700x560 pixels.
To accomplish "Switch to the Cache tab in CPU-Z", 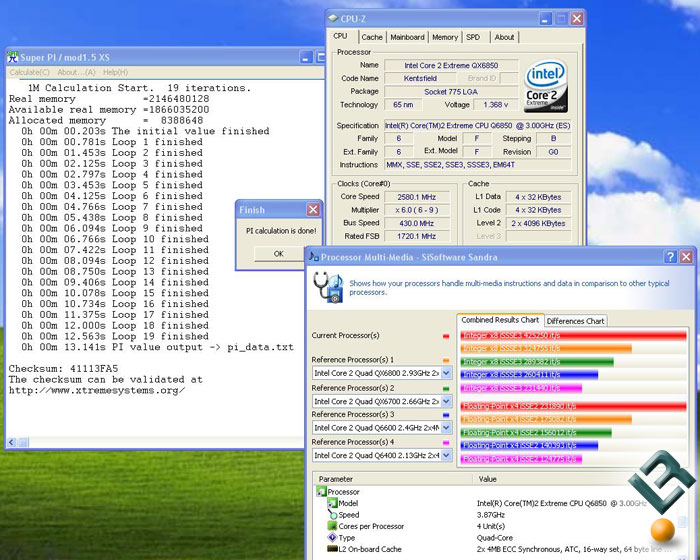I will coord(372,37).
